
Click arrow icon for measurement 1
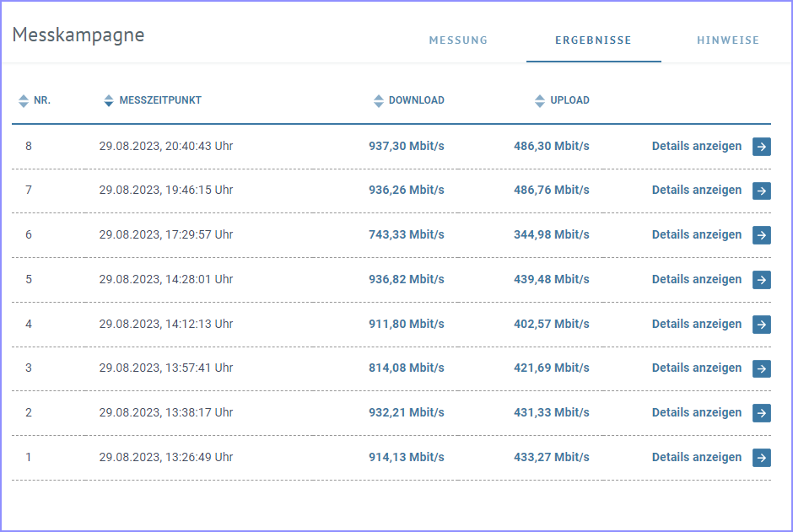[761, 457]
